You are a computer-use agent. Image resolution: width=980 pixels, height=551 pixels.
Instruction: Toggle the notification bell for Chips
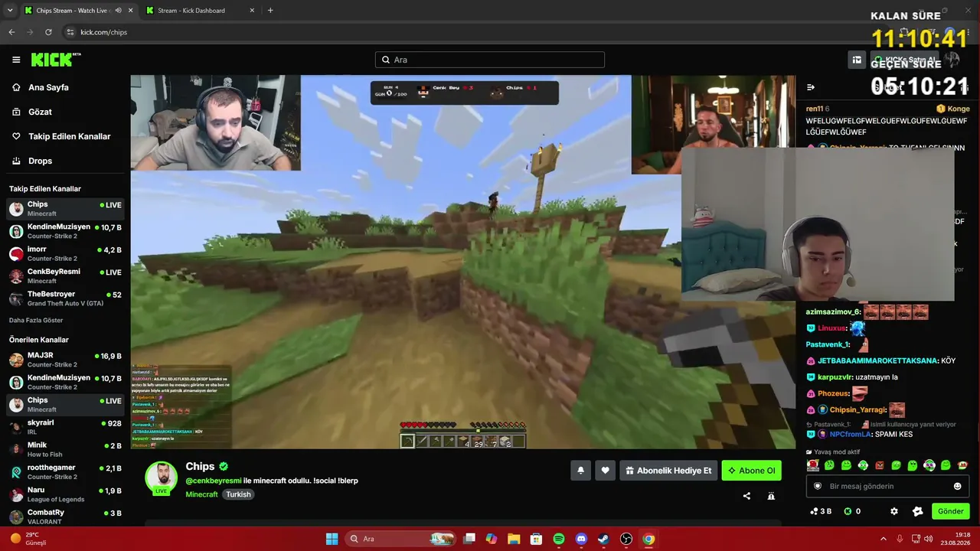pos(580,471)
